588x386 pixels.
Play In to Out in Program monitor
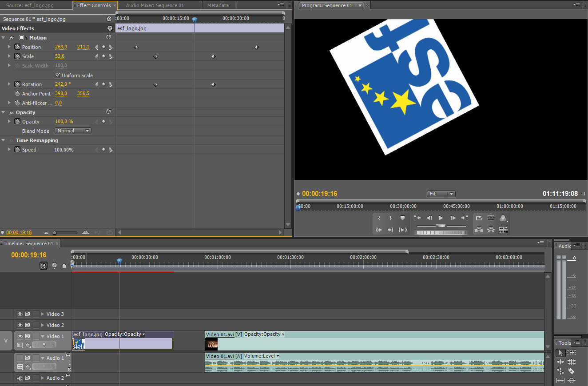coord(402,230)
